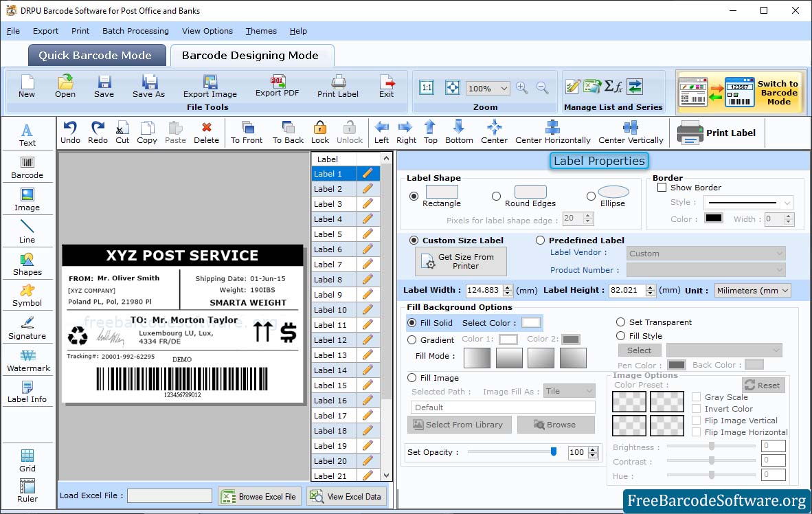Select the Gradient fill option
The image size is (812, 514).
point(411,340)
